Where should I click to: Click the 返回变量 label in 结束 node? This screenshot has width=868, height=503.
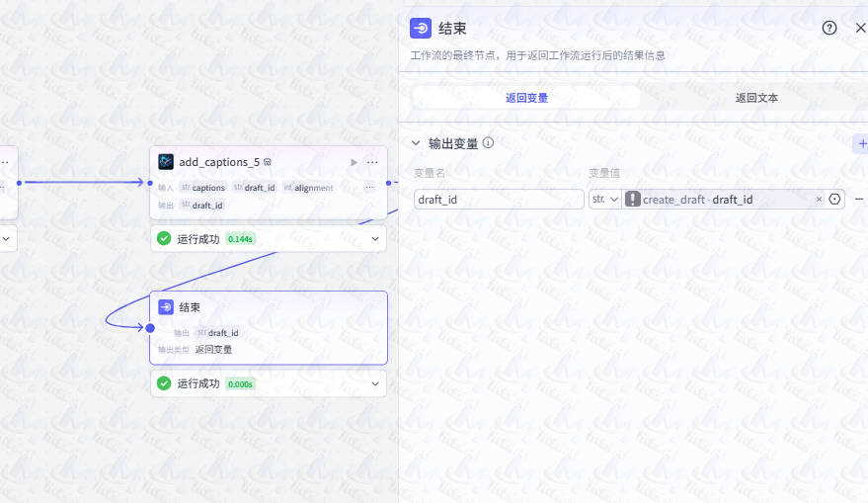pos(213,350)
